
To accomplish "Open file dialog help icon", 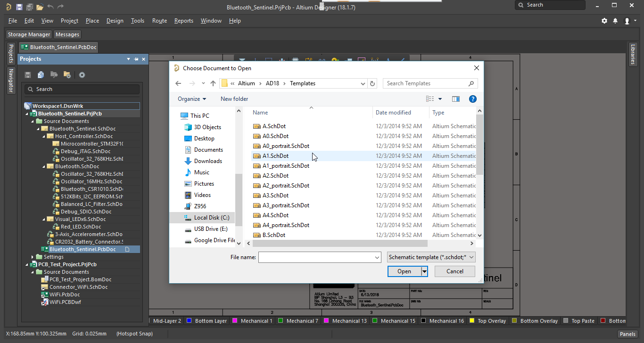I will [473, 99].
